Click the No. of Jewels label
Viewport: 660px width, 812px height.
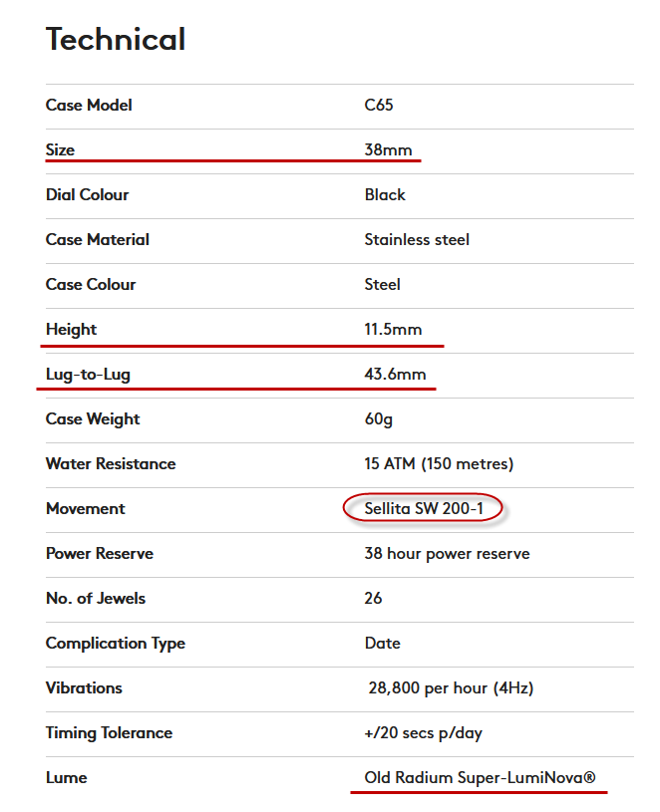pyautogui.click(x=96, y=598)
